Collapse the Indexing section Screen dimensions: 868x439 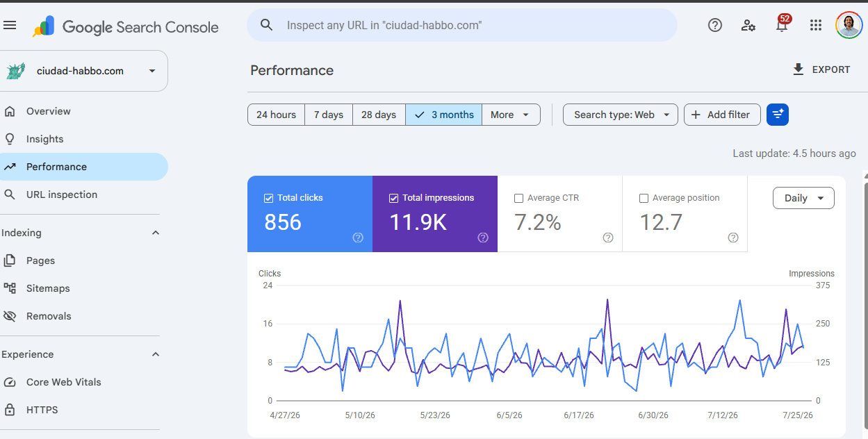click(156, 233)
